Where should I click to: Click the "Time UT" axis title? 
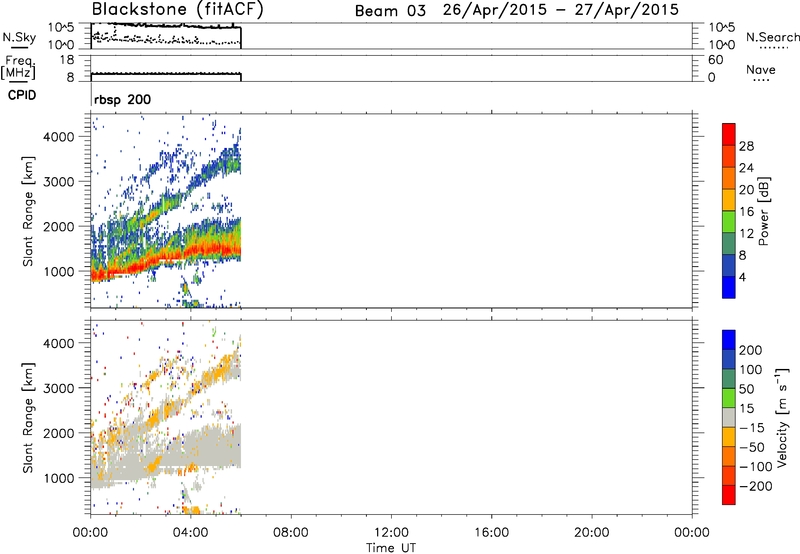pyautogui.click(x=391, y=548)
